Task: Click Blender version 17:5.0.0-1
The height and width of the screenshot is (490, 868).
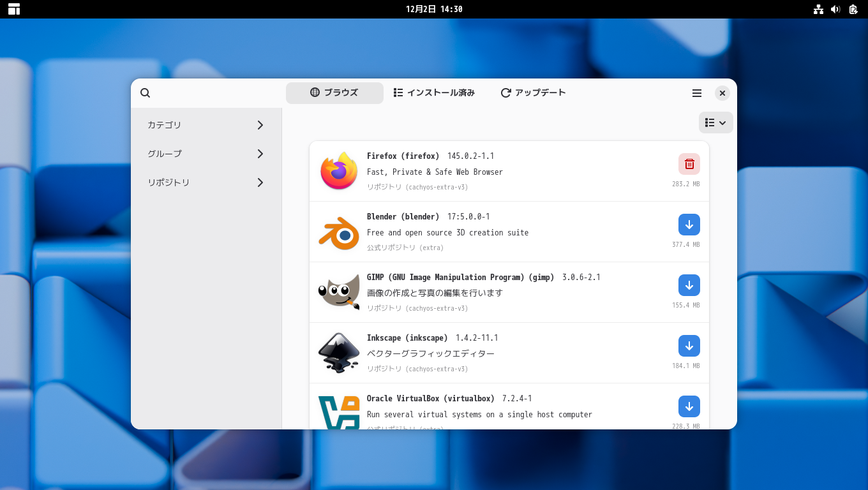Action: coord(468,217)
